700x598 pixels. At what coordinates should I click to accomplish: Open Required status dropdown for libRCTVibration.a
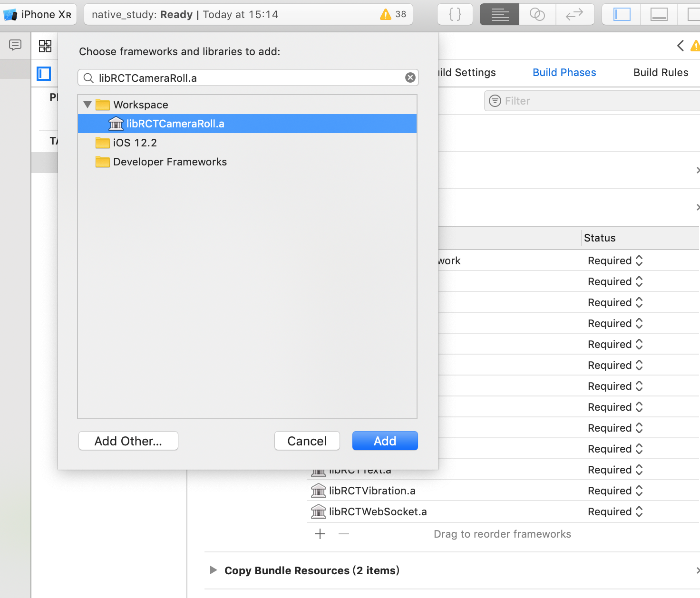pyautogui.click(x=615, y=491)
